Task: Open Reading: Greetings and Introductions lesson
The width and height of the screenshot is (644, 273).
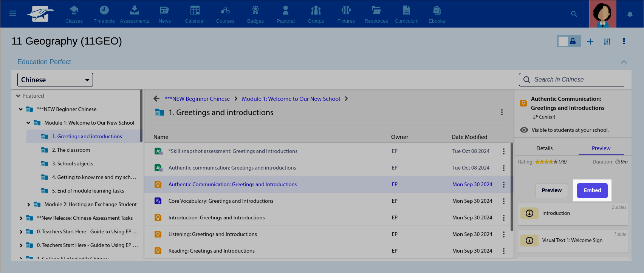Action: (x=212, y=251)
